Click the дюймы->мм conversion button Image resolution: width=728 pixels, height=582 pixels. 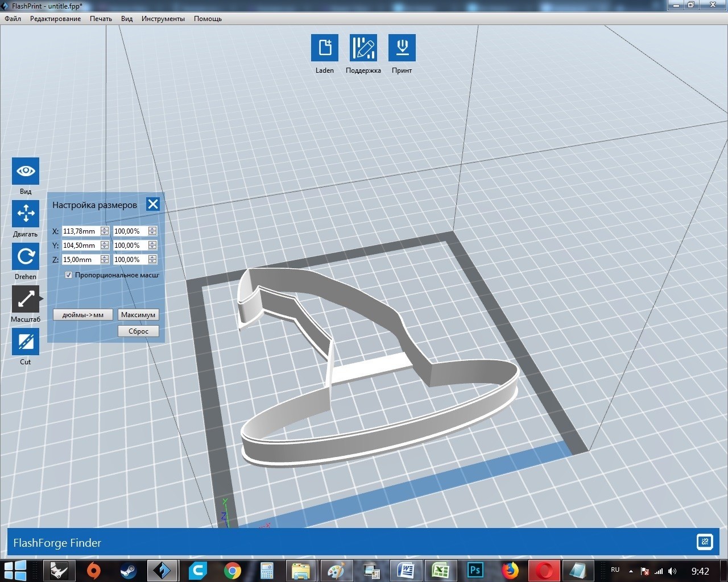(83, 315)
